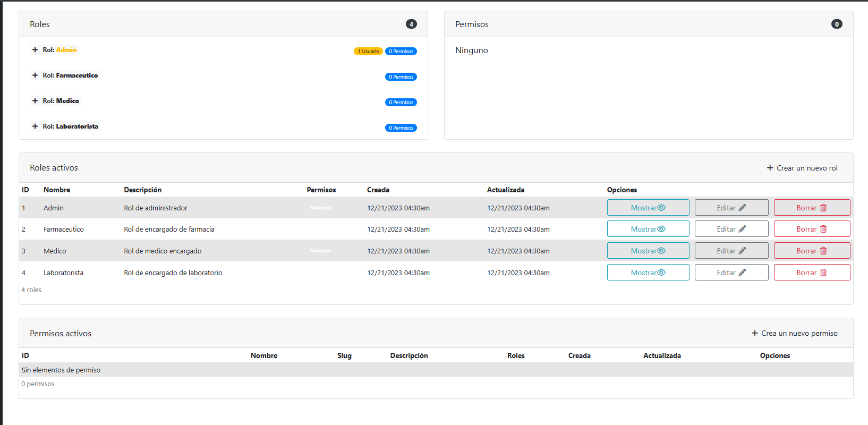Click the 0 Permisos badge for Medico
The image size is (868, 425).
[x=401, y=103]
